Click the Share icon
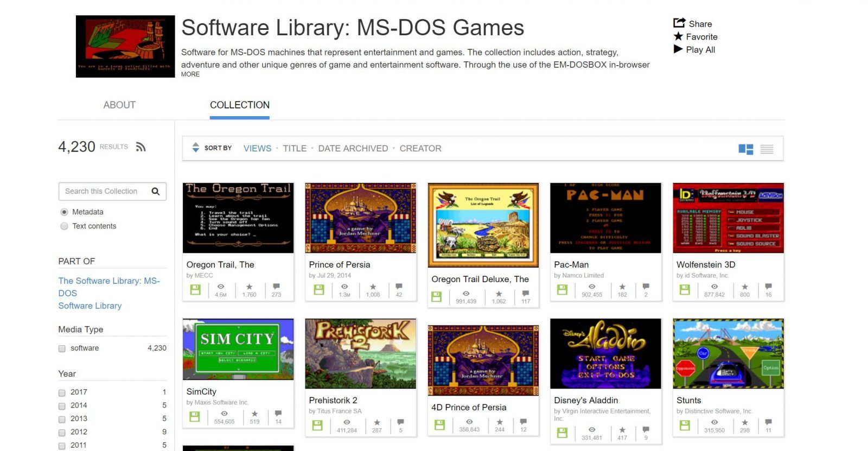This screenshot has width=868, height=451. (679, 23)
